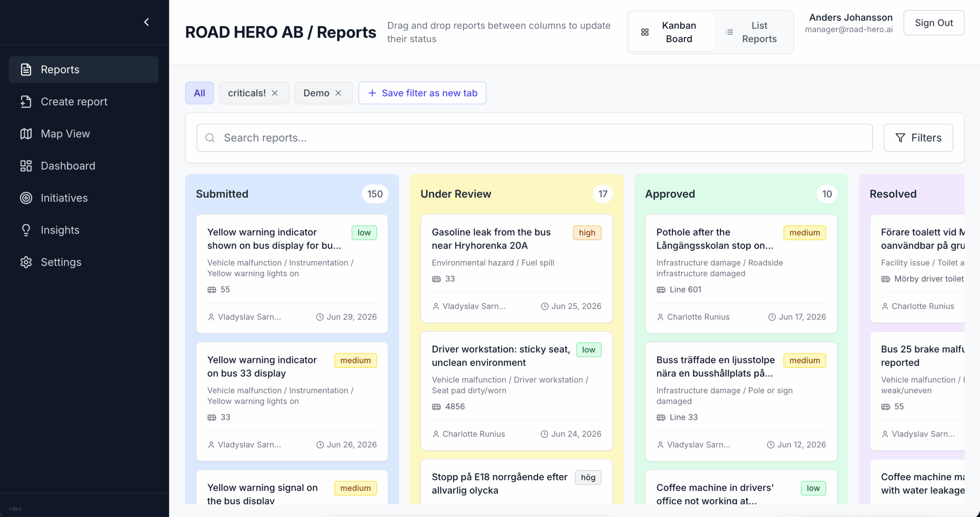980x517 pixels.
Task: Open Förare toalett resolved report
Action: click(x=917, y=268)
